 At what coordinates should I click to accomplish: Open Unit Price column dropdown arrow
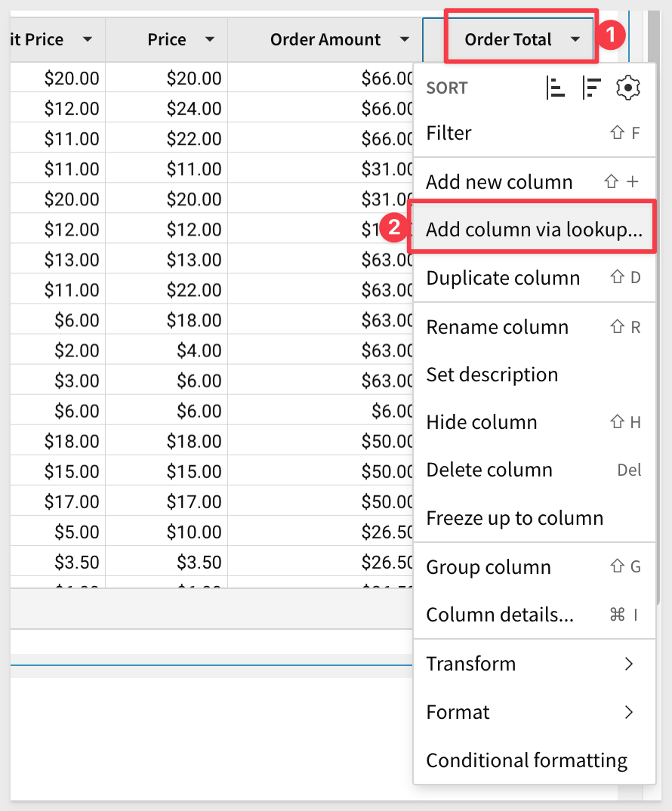click(88, 40)
